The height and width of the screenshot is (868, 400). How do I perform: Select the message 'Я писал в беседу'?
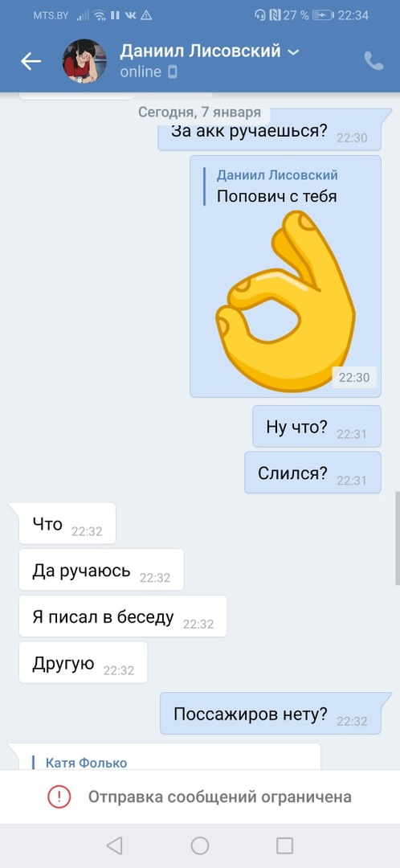pos(123,616)
